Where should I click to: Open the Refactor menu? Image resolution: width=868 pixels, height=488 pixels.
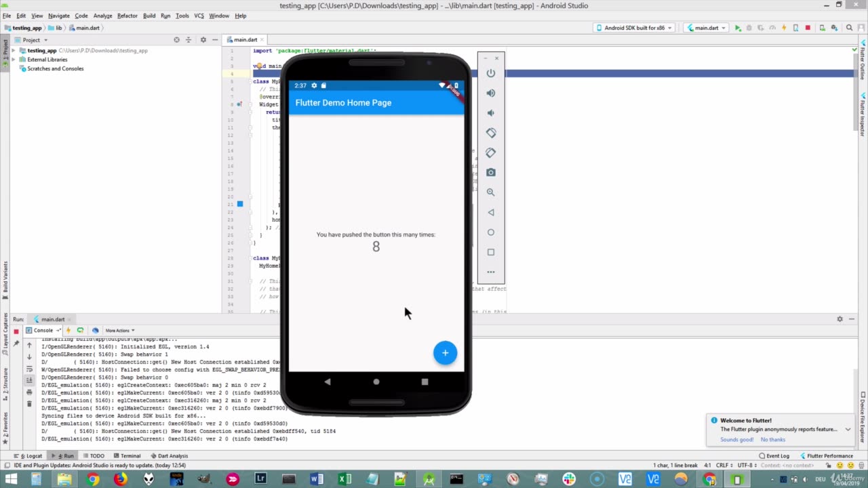tap(127, 16)
